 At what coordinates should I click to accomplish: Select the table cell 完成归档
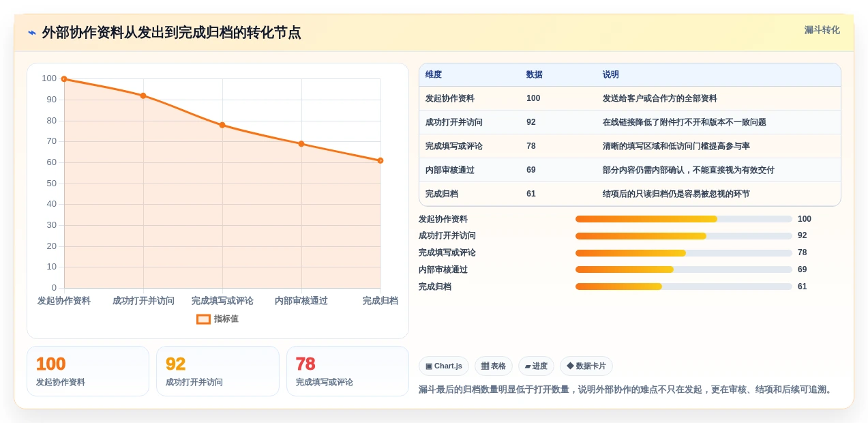point(442,194)
